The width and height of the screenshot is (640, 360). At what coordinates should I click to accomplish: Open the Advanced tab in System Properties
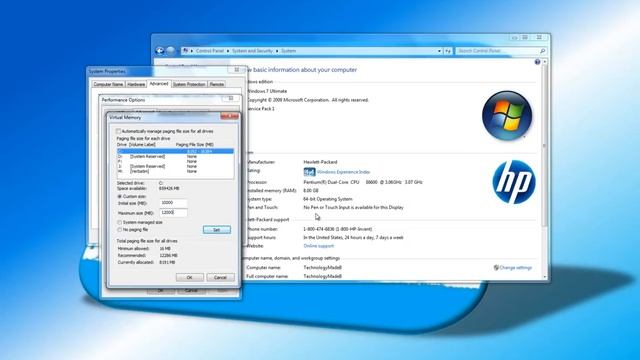point(159,83)
